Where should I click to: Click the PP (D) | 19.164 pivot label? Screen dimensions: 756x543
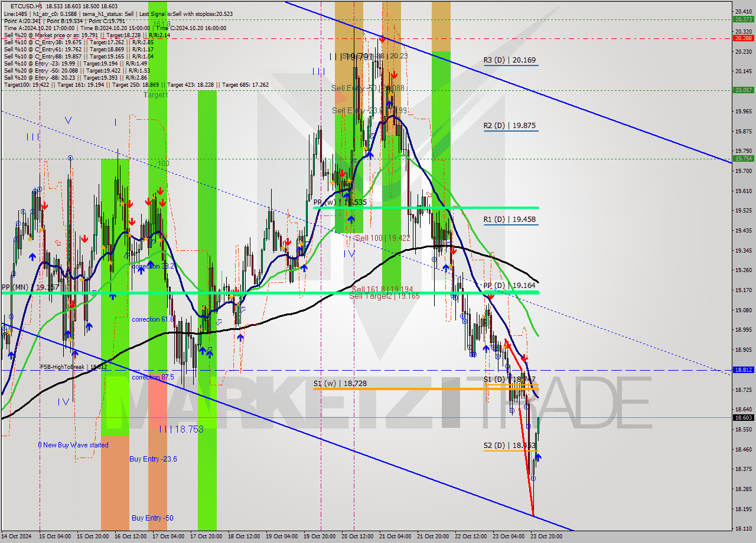(510, 286)
